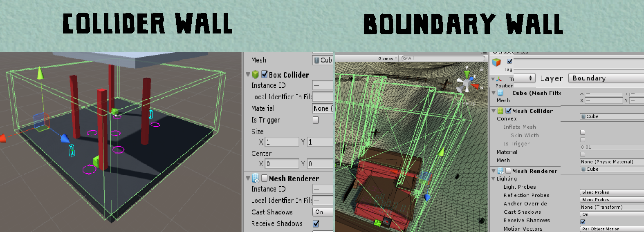
Task: Open Cast Shadows On dropdown in Collider Wall inspector
Action: (x=323, y=212)
